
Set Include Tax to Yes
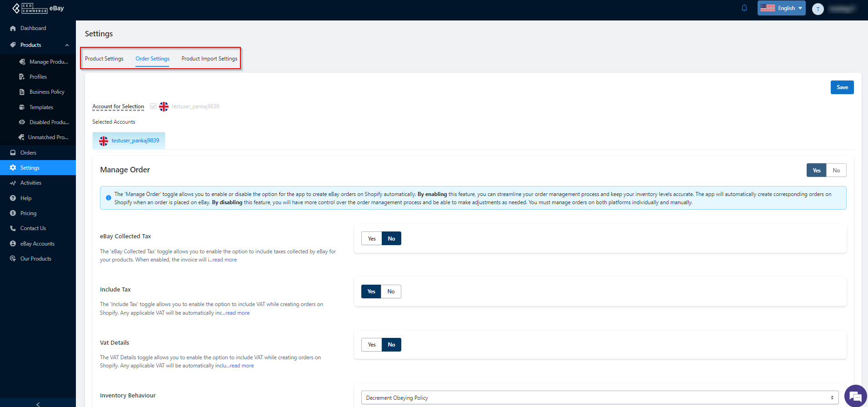coord(371,291)
